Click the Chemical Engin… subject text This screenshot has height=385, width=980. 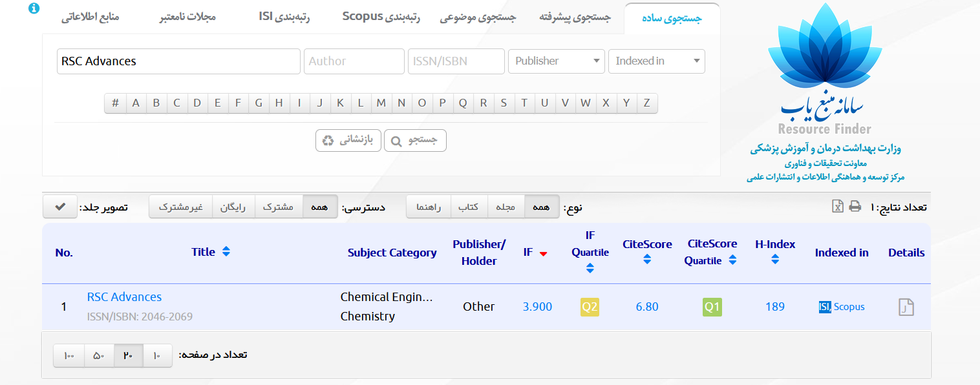click(387, 297)
